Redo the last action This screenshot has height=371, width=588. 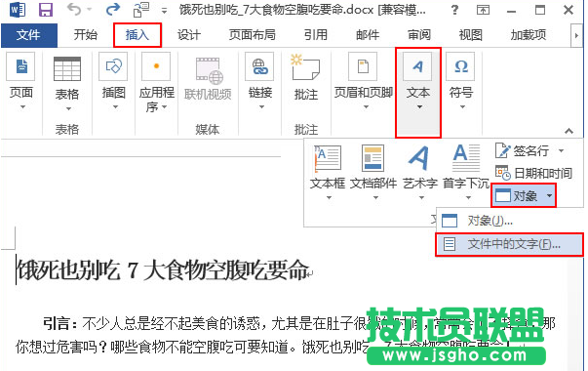click(112, 9)
